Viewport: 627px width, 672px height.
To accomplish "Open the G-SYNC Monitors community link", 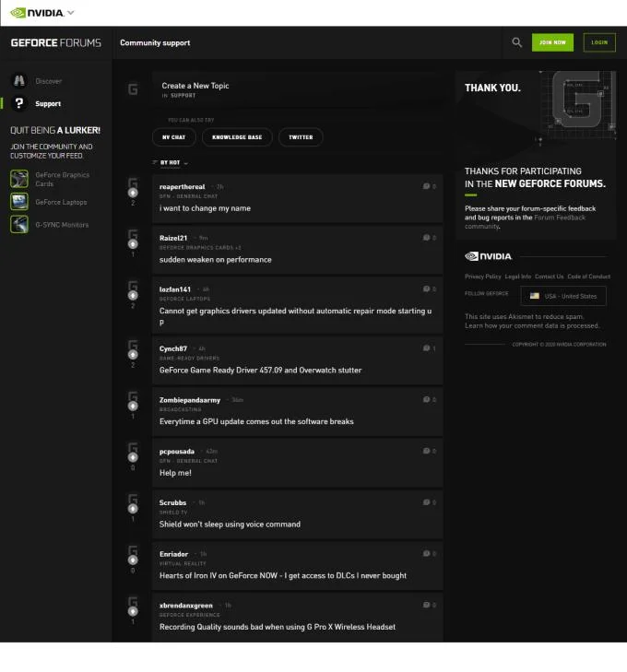I will [62, 225].
